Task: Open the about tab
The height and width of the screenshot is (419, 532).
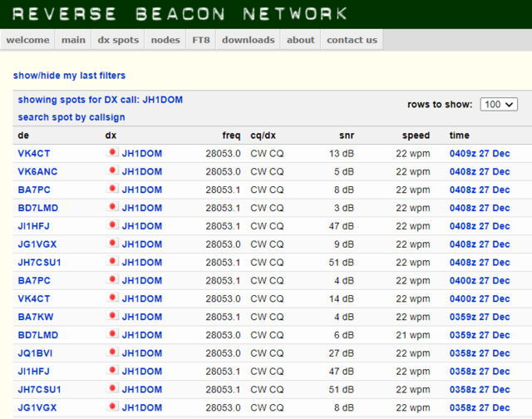Action: (x=301, y=40)
